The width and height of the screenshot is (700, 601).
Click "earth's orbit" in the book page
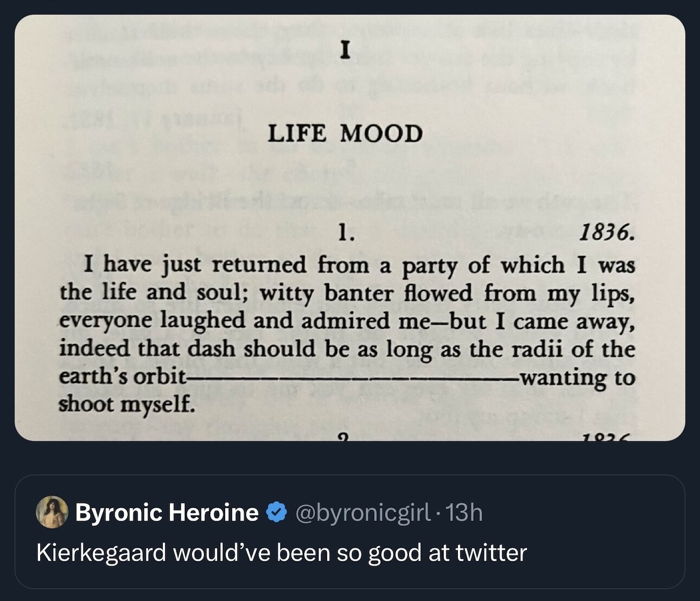click(x=121, y=377)
